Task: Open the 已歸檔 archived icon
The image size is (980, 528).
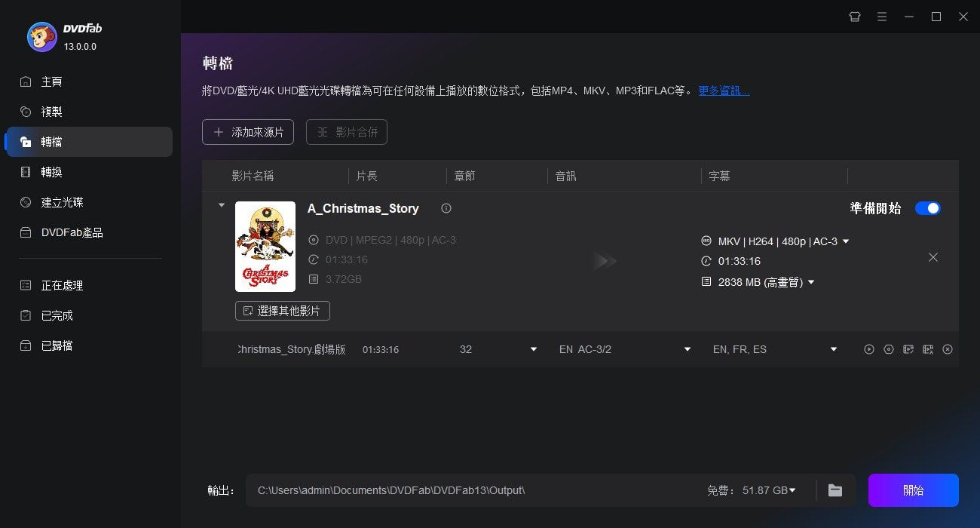Action: [x=26, y=345]
